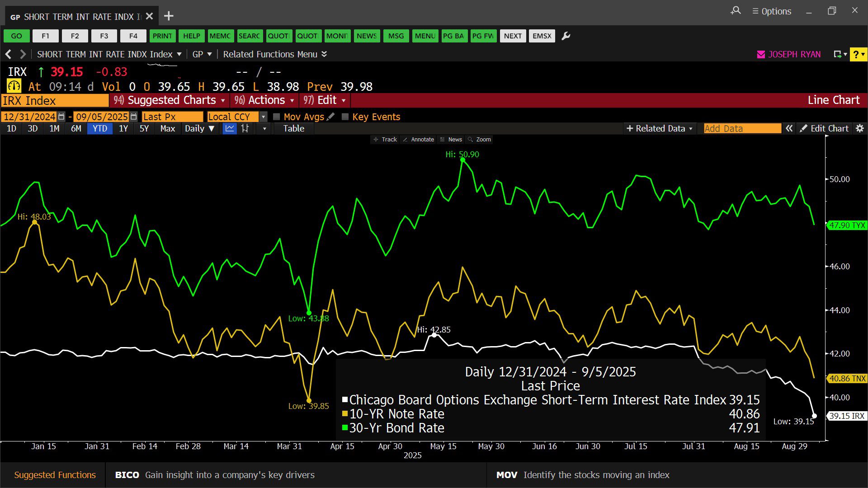
Task: Enable the Mov Avgs checkbox
Action: point(277,117)
